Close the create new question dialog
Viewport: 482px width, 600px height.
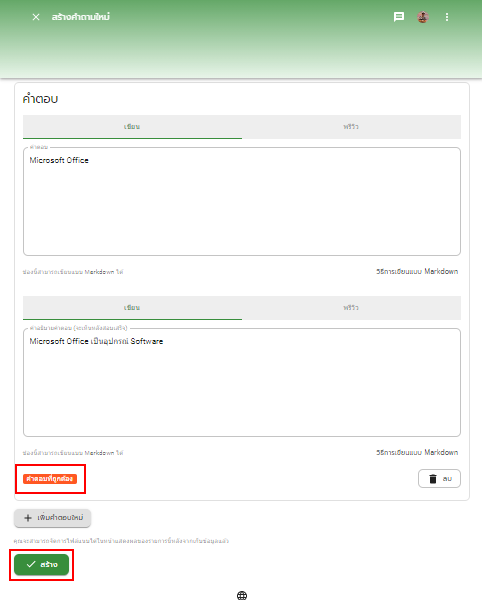tap(36, 17)
